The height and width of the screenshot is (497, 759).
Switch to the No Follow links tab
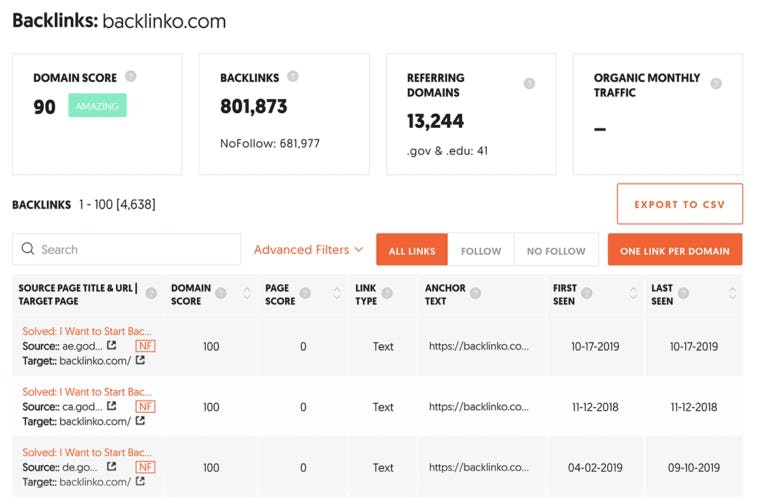[556, 250]
